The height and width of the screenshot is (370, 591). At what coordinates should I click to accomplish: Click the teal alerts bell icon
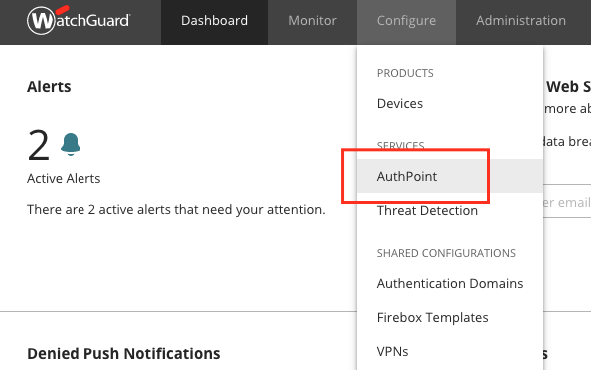point(70,144)
